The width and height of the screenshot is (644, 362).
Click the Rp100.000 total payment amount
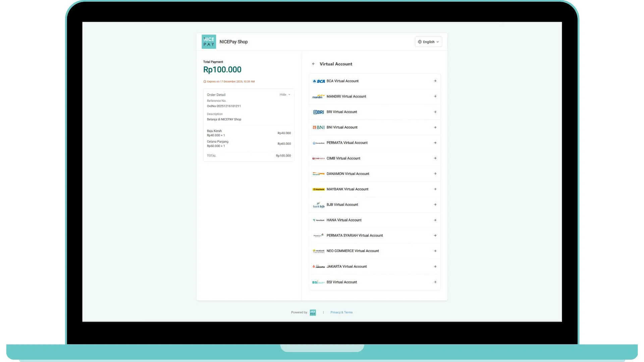pos(222,70)
